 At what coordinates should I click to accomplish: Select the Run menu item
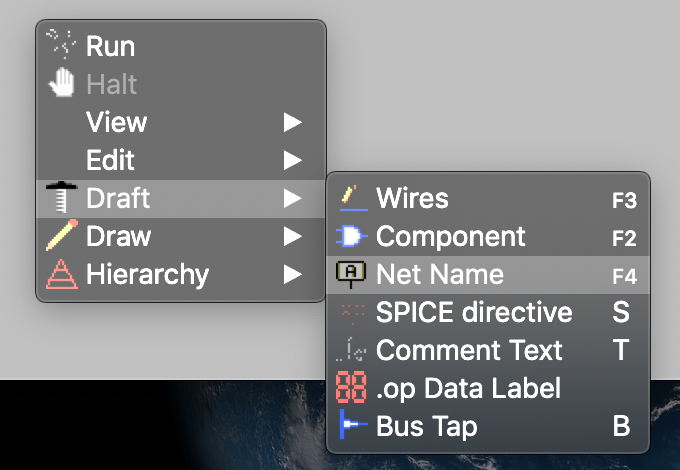[181, 46]
